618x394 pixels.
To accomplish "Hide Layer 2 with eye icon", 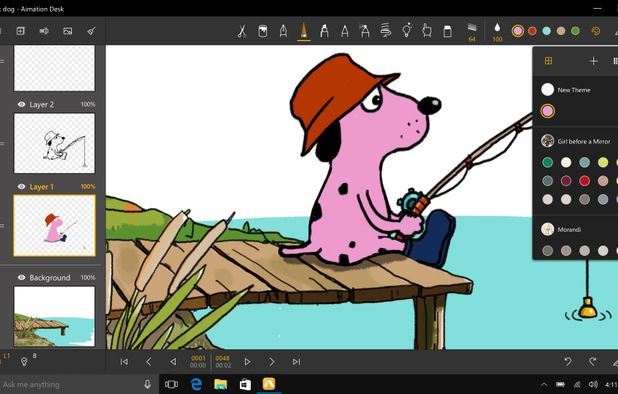I will [22, 104].
